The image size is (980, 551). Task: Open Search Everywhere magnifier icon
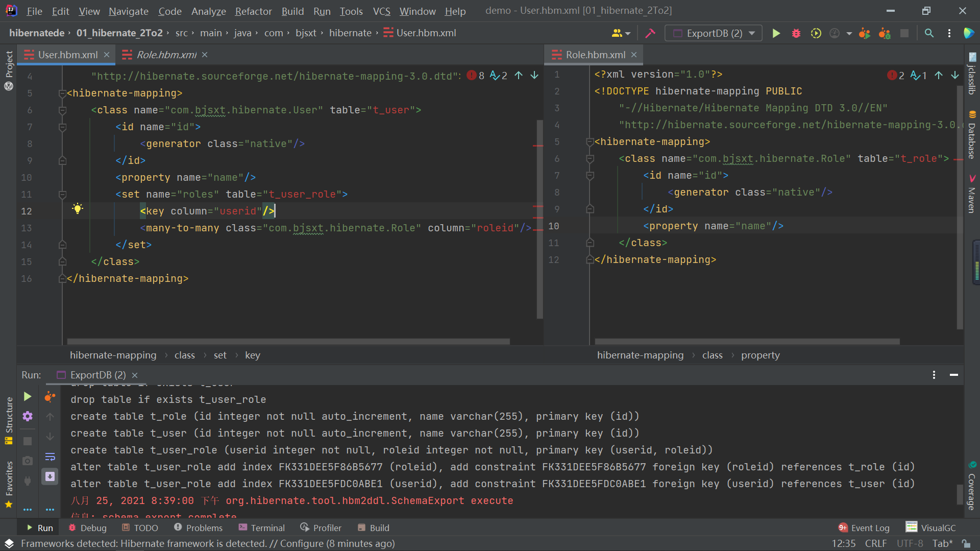929,33
